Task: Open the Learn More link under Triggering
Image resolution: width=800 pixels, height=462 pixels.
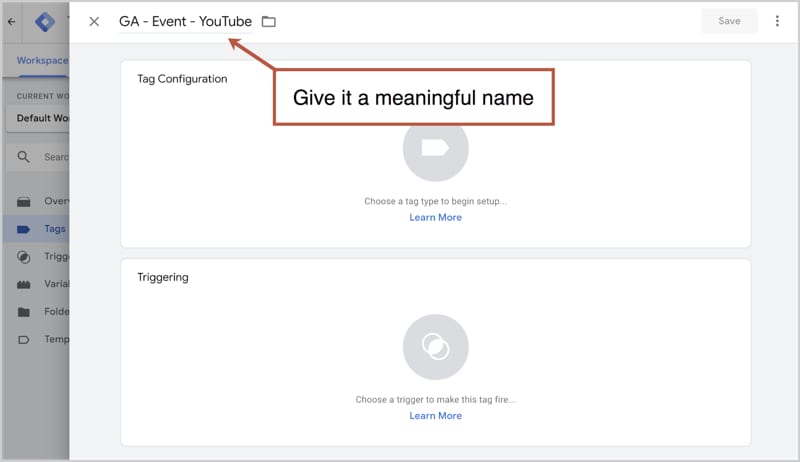Action: coord(435,416)
